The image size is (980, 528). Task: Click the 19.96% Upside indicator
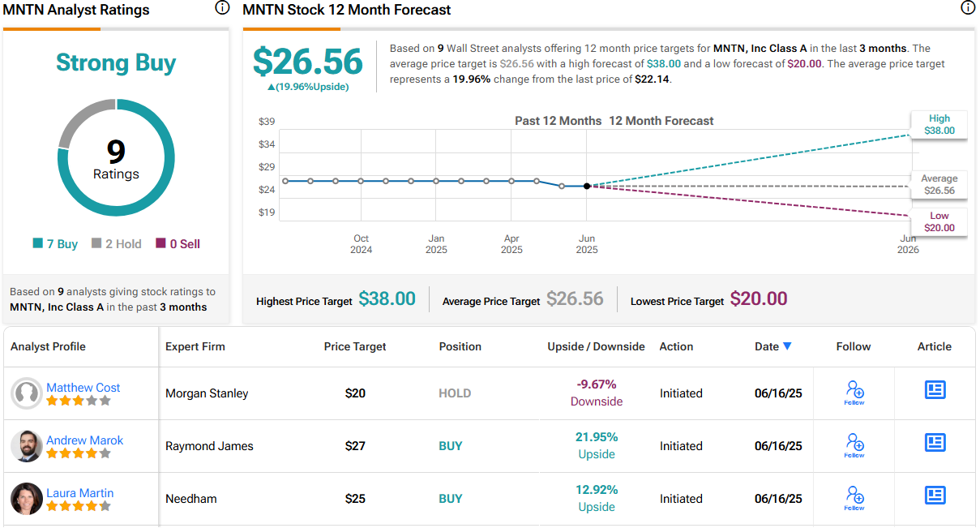[x=308, y=87]
